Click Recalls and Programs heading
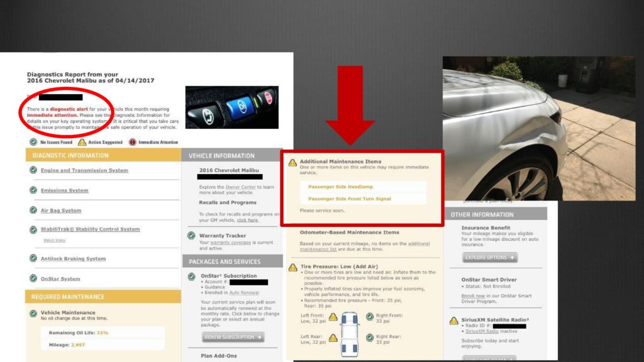 228,202
